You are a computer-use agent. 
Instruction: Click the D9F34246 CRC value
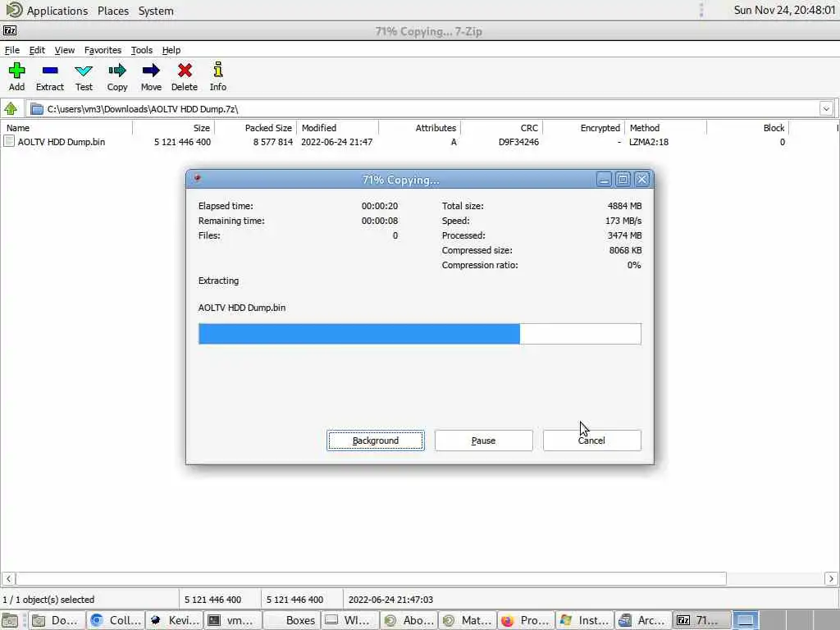(x=518, y=142)
